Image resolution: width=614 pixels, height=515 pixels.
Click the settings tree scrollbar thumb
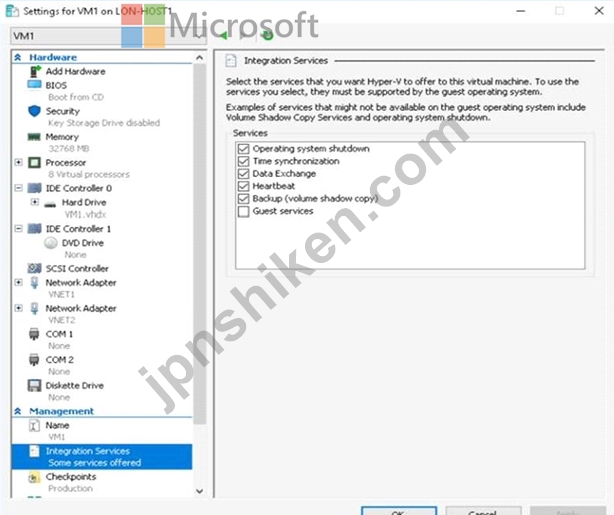tap(200, 243)
